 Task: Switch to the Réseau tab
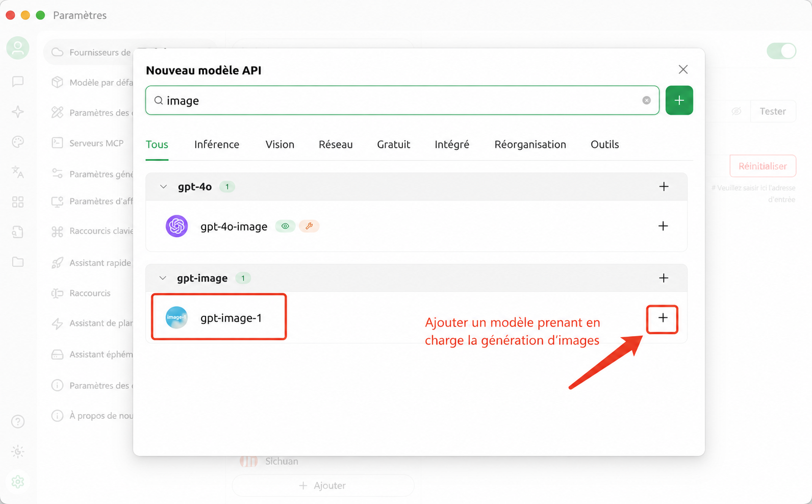336,144
